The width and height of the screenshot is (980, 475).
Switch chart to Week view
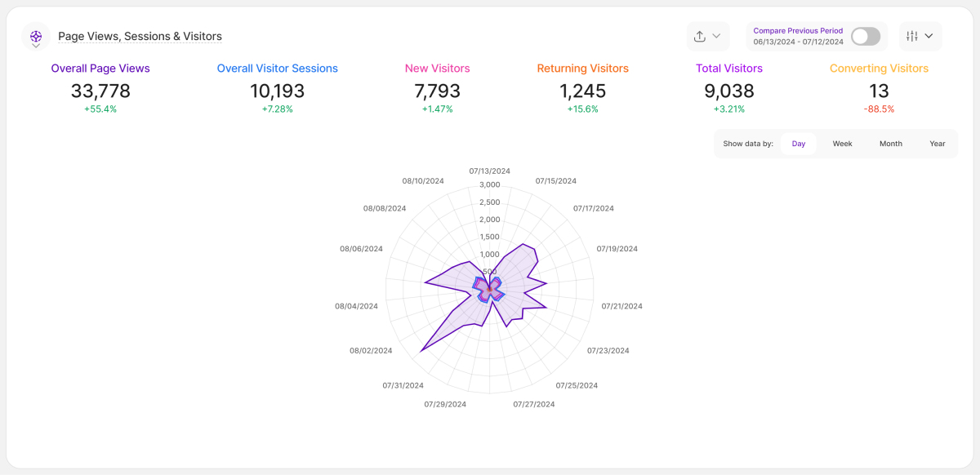[x=842, y=144]
